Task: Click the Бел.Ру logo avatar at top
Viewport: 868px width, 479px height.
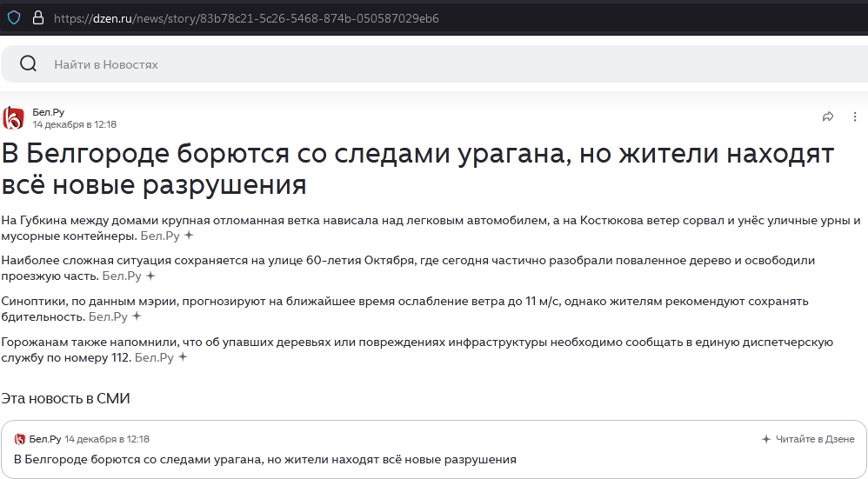Action: coord(13,118)
